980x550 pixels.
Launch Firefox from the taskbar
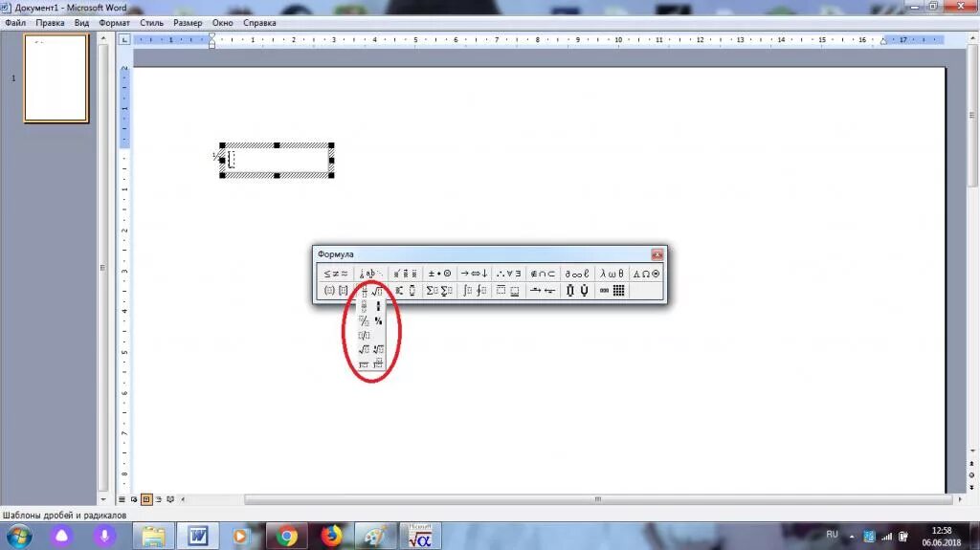click(331, 537)
